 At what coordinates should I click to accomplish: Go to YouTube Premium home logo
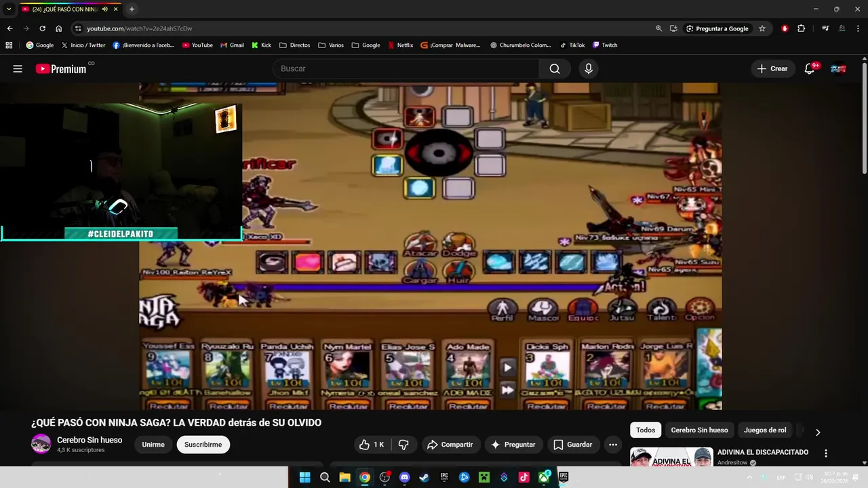click(x=61, y=68)
